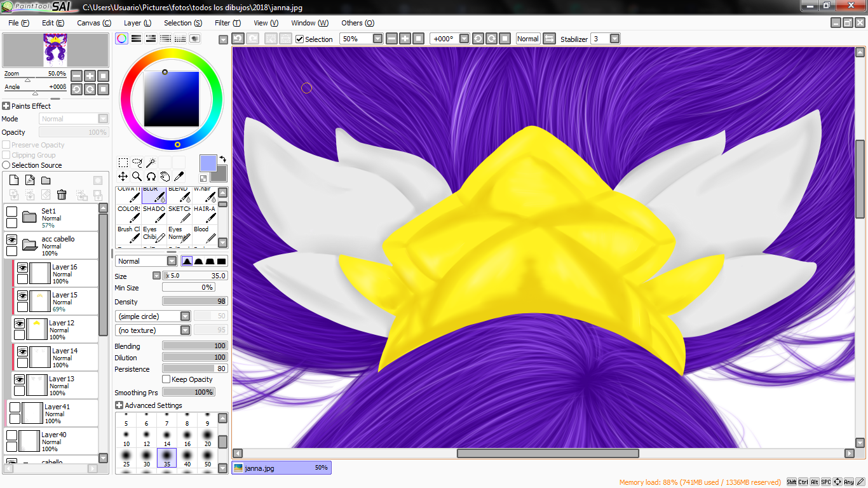This screenshot has height=488, width=868.
Task: Choose the SKETCH brush tool
Action: pyautogui.click(x=179, y=214)
